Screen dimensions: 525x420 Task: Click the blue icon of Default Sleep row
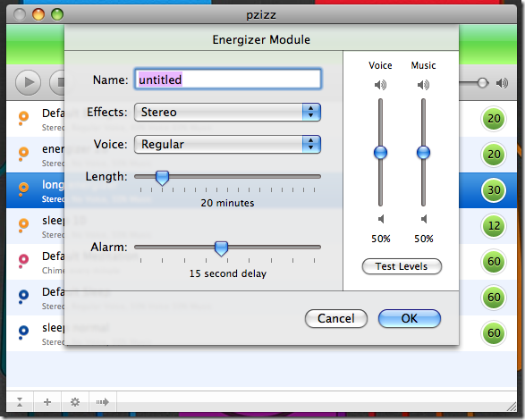pyautogui.click(x=23, y=297)
